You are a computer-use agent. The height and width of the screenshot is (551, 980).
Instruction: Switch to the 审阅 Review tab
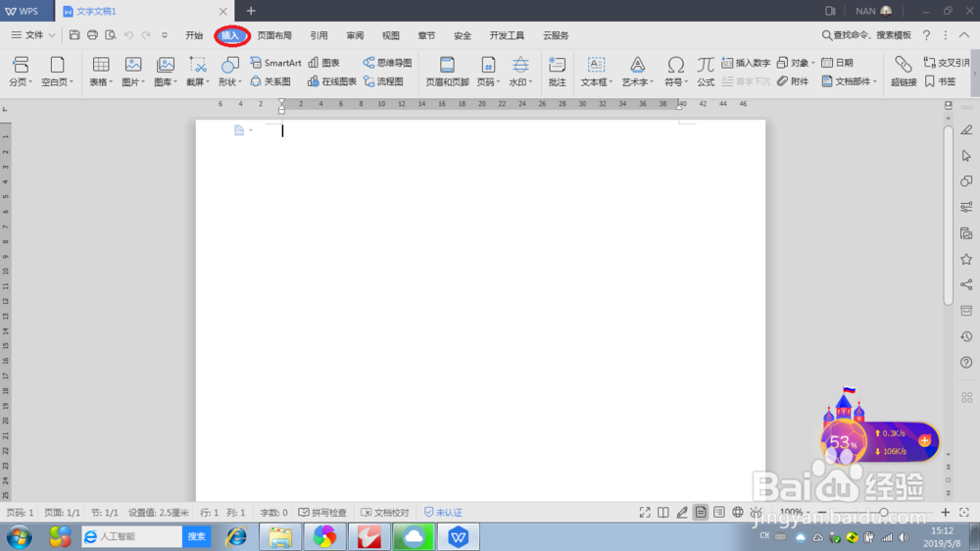(x=355, y=35)
